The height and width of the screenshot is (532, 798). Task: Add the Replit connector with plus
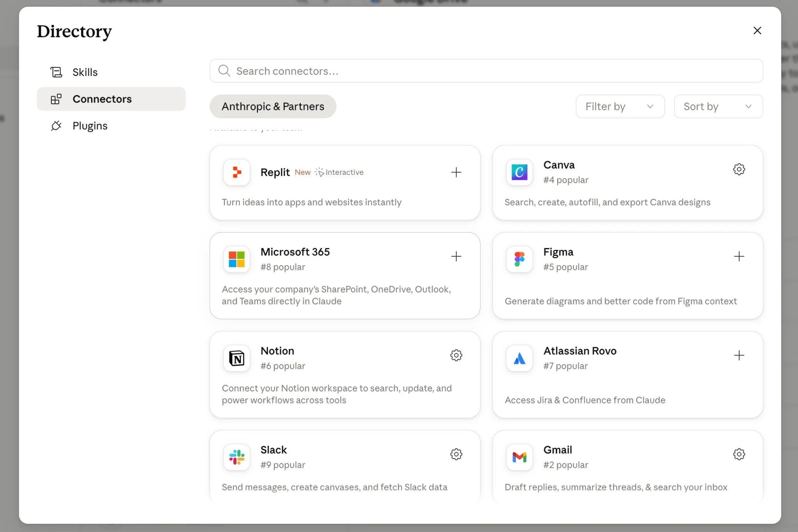[456, 172]
